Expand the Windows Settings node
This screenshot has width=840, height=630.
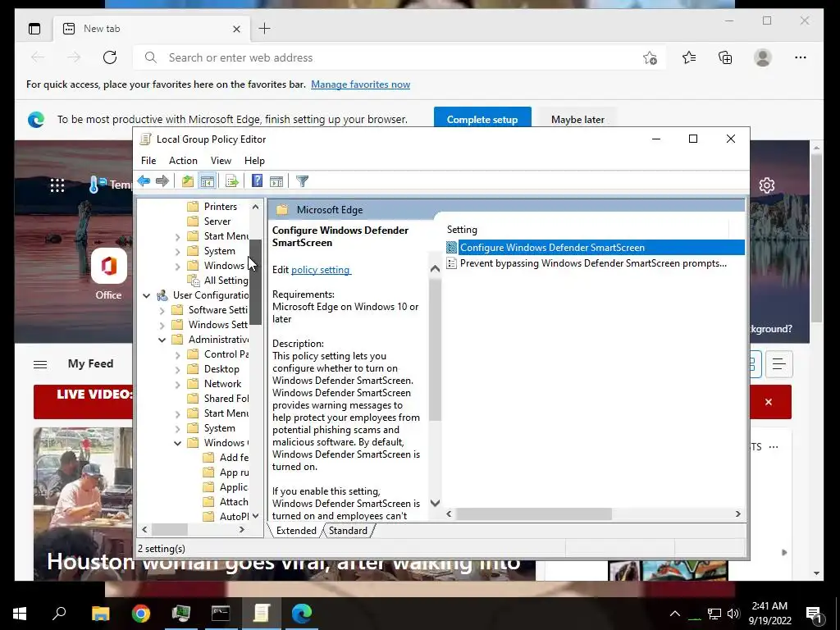pos(162,325)
